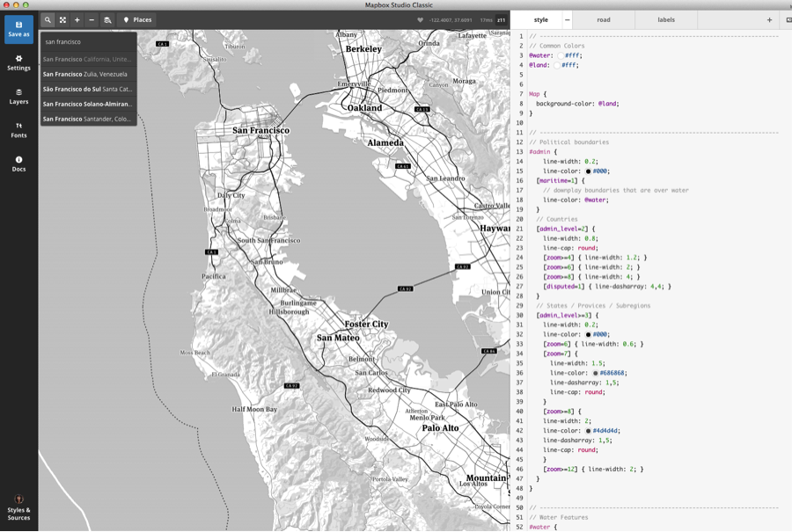Choose São Francisco do Sul result
The height and width of the screenshot is (532, 792).
click(x=88, y=89)
